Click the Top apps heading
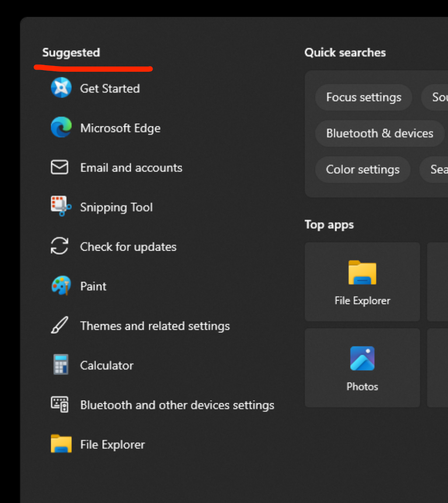448x503 pixels. point(329,224)
